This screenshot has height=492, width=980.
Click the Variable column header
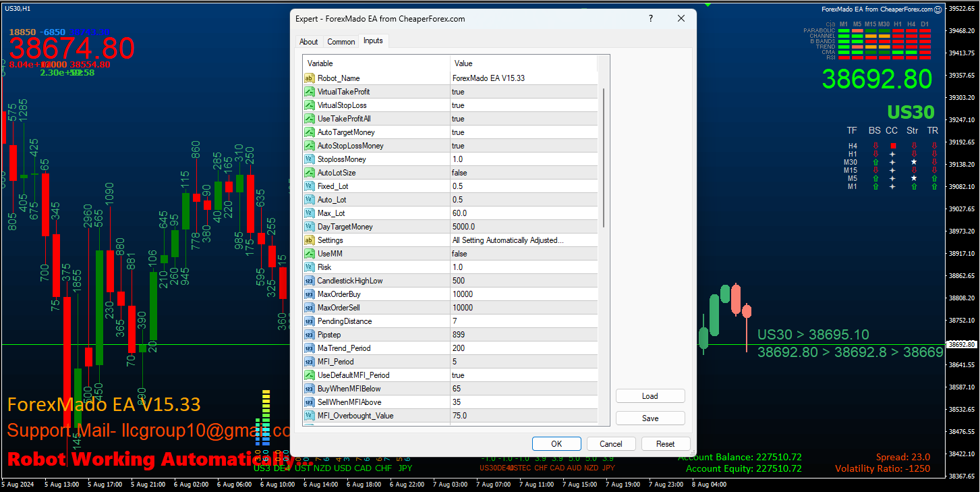click(x=376, y=63)
